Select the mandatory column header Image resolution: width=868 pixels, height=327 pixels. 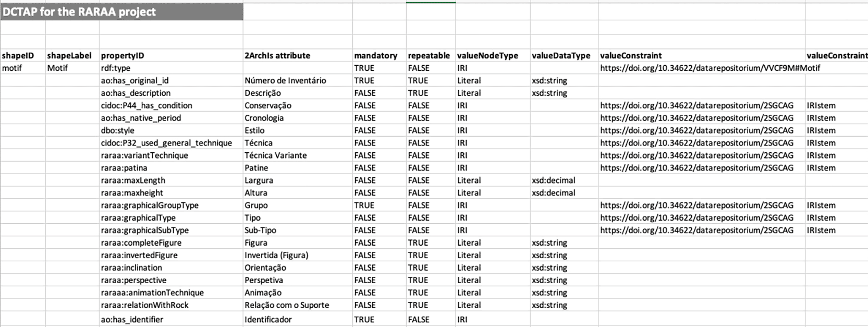tap(379, 55)
